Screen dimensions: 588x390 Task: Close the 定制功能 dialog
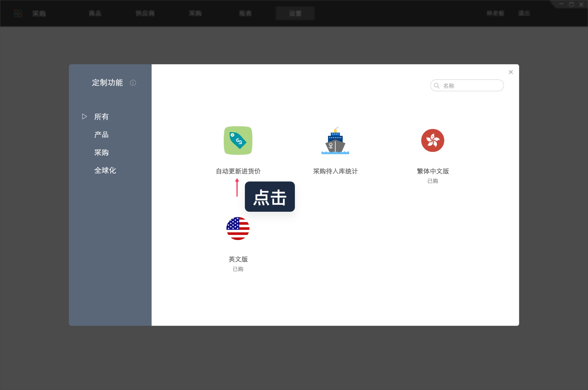[511, 72]
